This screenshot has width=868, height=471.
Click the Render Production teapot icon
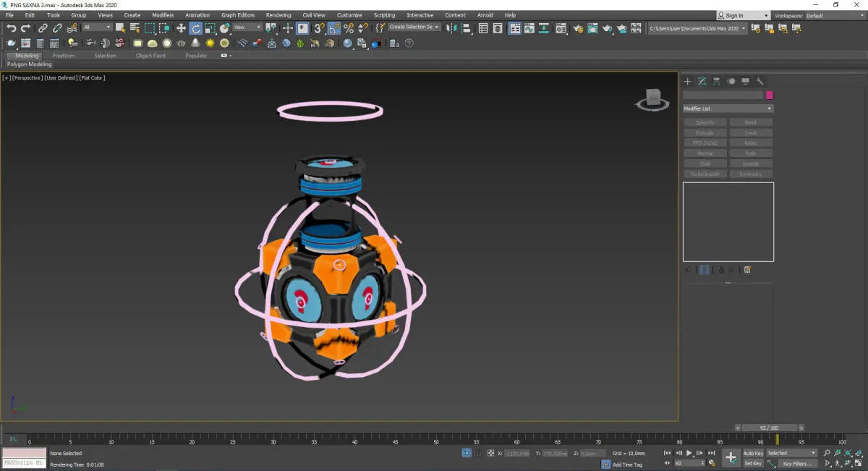coord(608,28)
